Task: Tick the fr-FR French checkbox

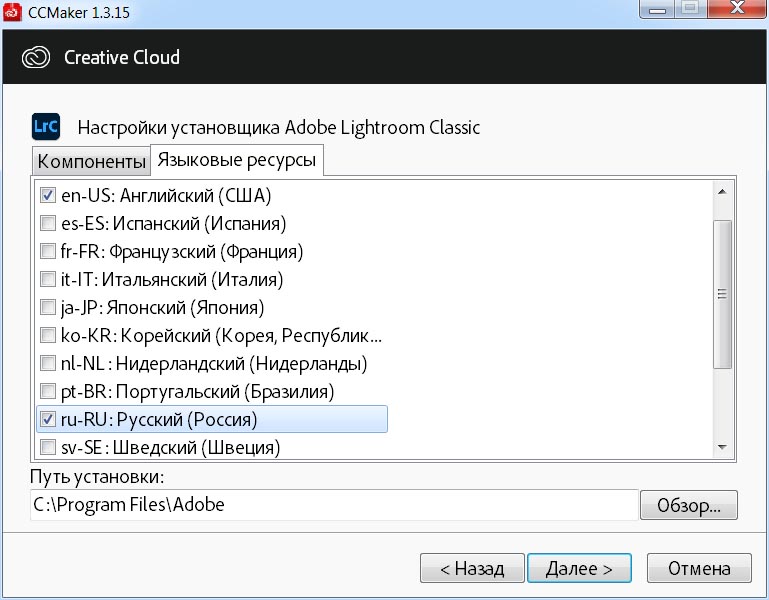Action: pyautogui.click(x=48, y=251)
